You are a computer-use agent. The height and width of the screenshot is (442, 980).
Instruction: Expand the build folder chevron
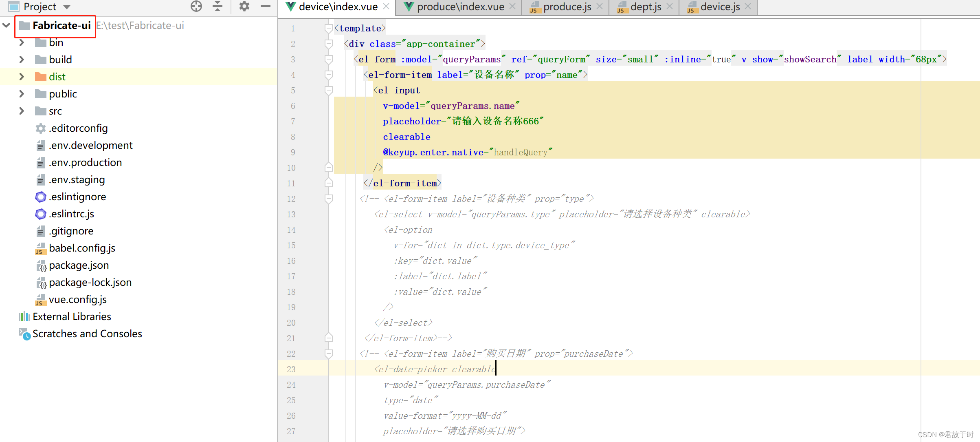coord(22,60)
